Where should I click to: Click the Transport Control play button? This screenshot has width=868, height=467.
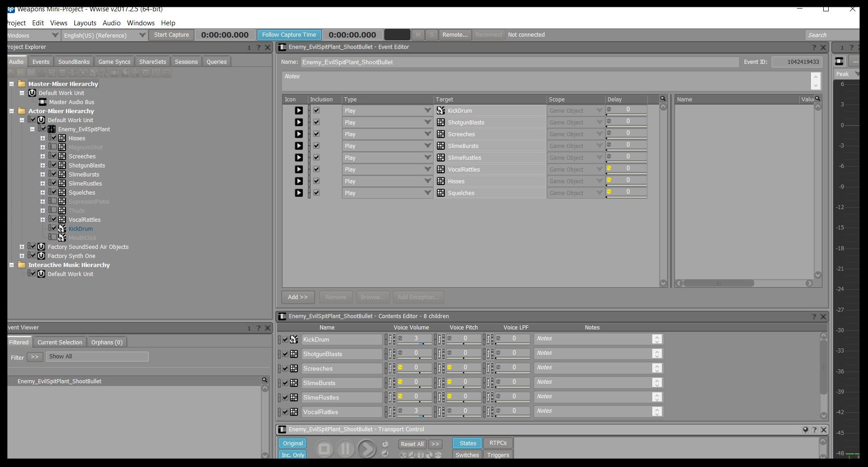(367, 449)
